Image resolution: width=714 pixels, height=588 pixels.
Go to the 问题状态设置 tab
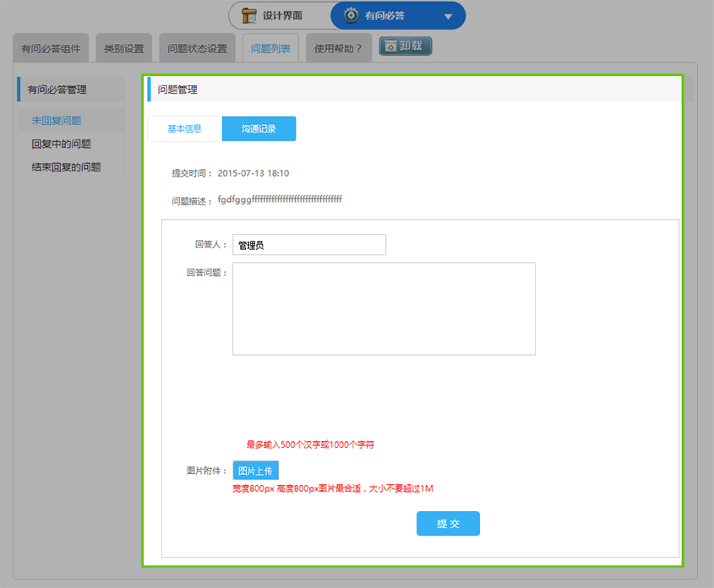pos(197,48)
